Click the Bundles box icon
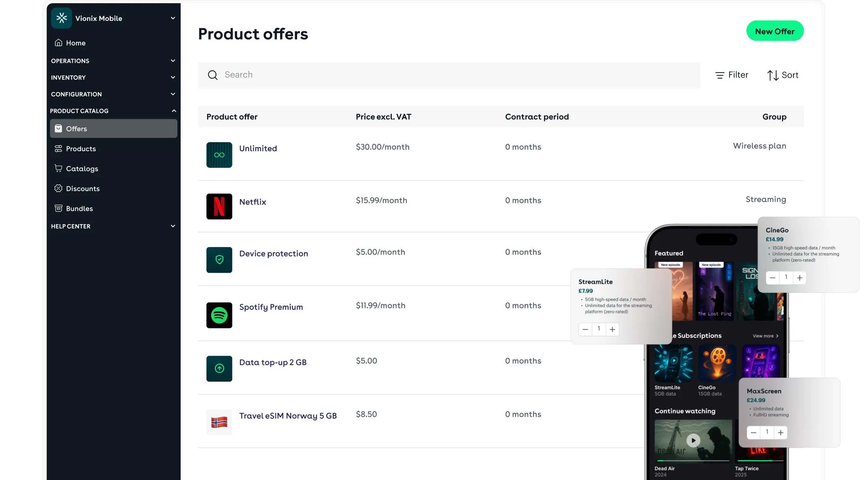The height and width of the screenshot is (480, 868). point(58,208)
